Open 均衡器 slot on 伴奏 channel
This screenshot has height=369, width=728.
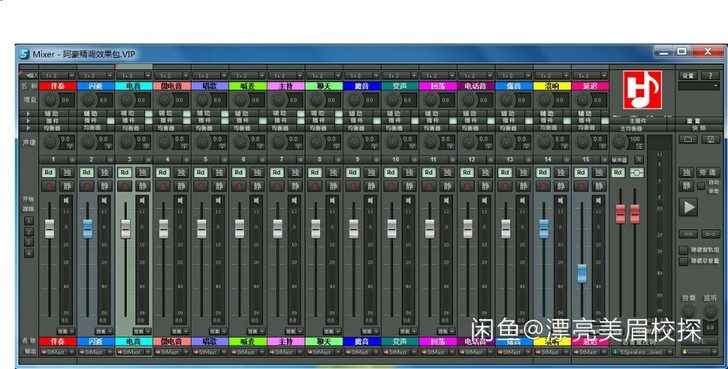tap(54, 128)
